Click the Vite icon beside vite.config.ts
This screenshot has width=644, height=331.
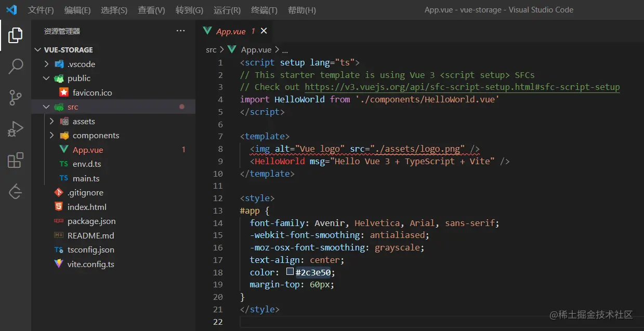coord(59,264)
